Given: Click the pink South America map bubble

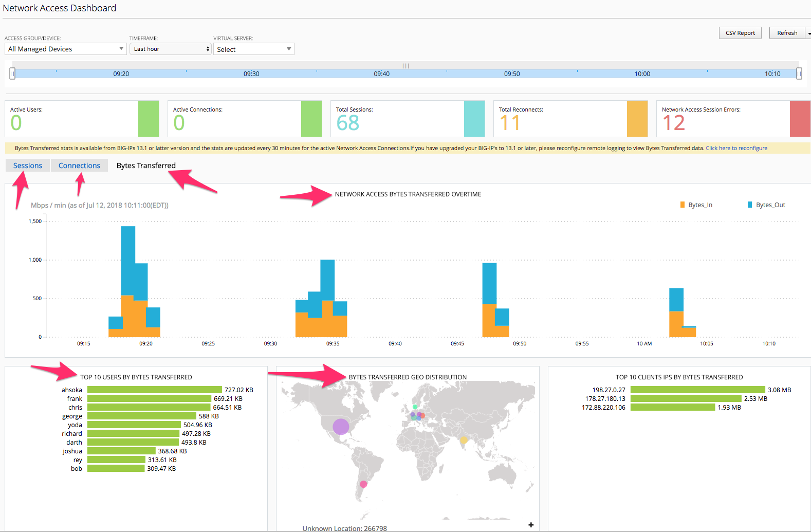Looking at the screenshot, I should click(363, 484).
